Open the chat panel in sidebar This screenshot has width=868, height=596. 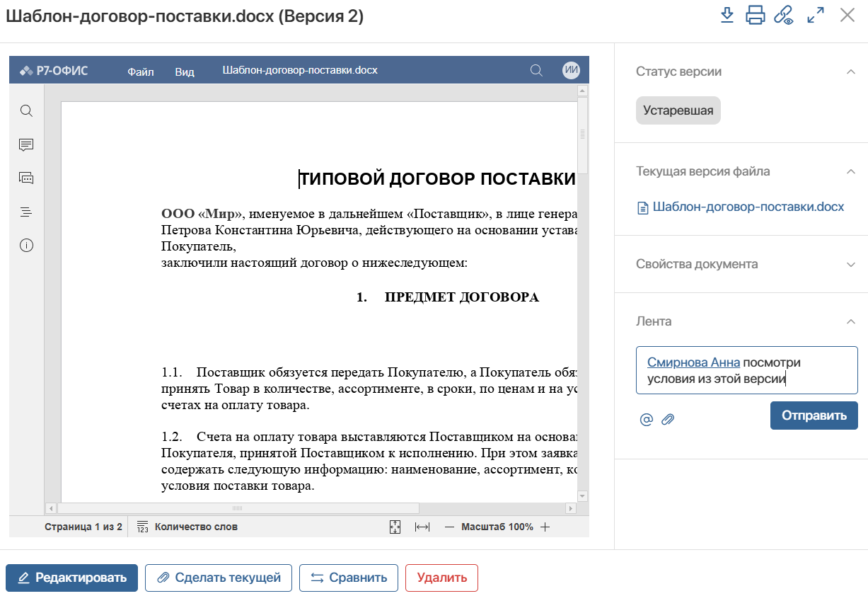[26, 178]
